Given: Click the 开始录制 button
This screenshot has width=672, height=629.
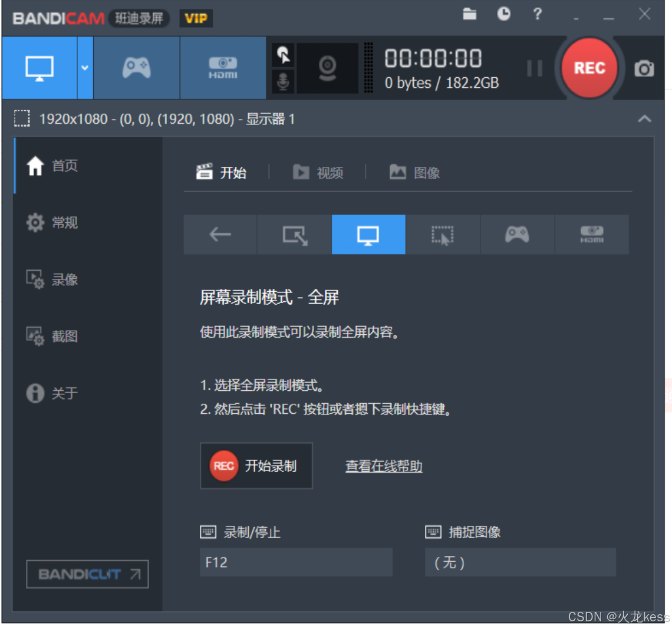Looking at the screenshot, I should [256, 466].
